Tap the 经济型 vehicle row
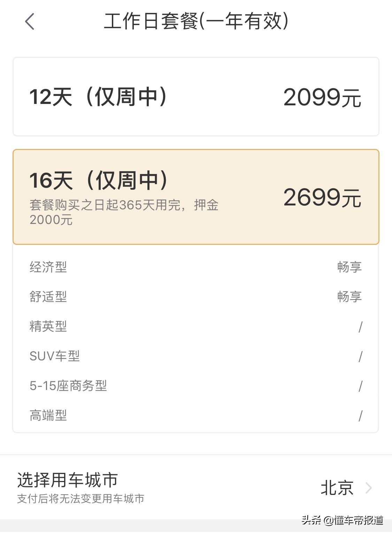Viewport: 392px width, 534px height. point(48,267)
